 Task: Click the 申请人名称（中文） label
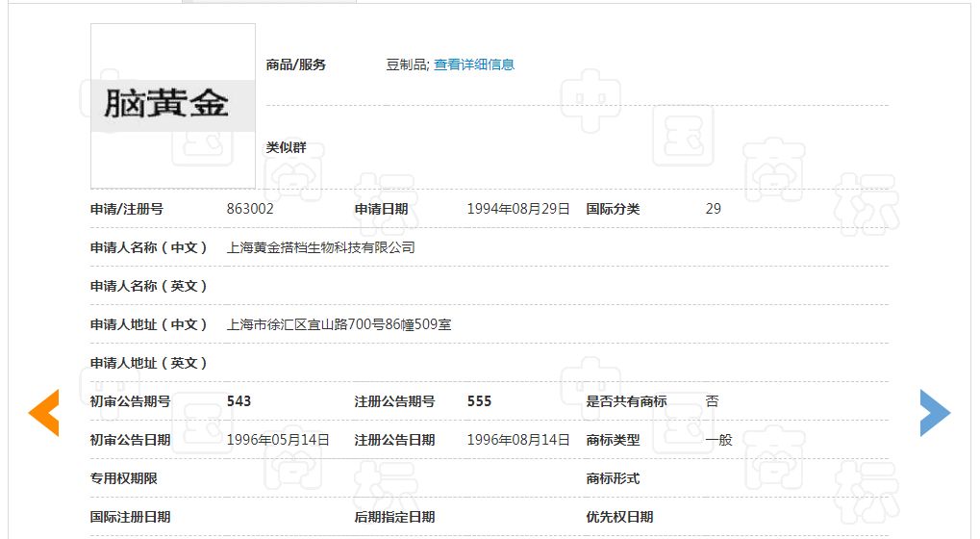click(149, 247)
